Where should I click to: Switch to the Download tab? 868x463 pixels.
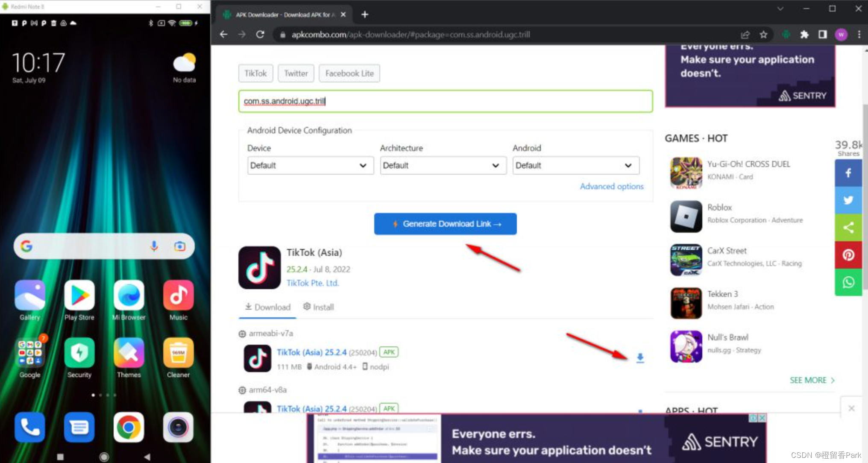pyautogui.click(x=267, y=307)
